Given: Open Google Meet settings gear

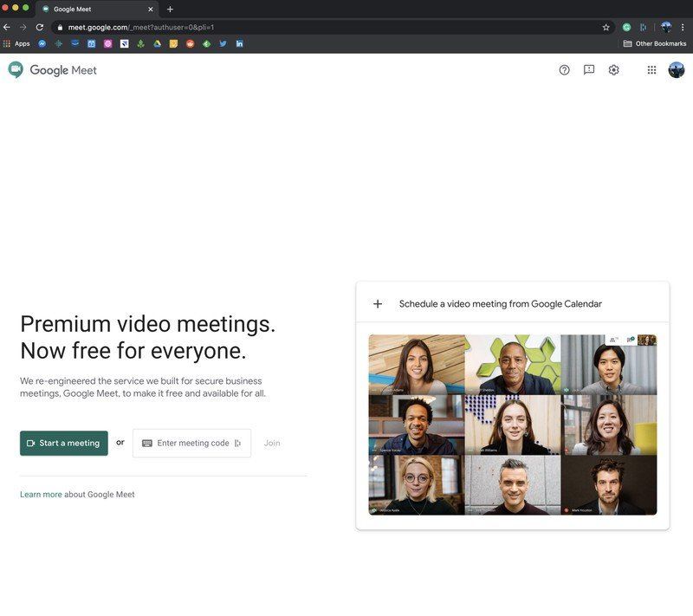Looking at the screenshot, I should [613, 70].
